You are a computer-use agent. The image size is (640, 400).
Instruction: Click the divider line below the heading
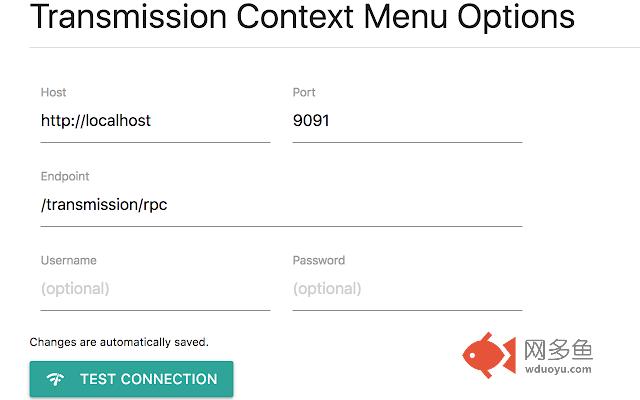pos(335,47)
